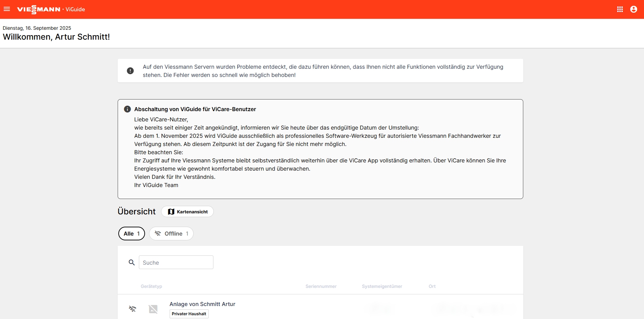Viewport: 644px width, 319px height.
Task: Click offline status icon in device row
Action: coord(132,309)
